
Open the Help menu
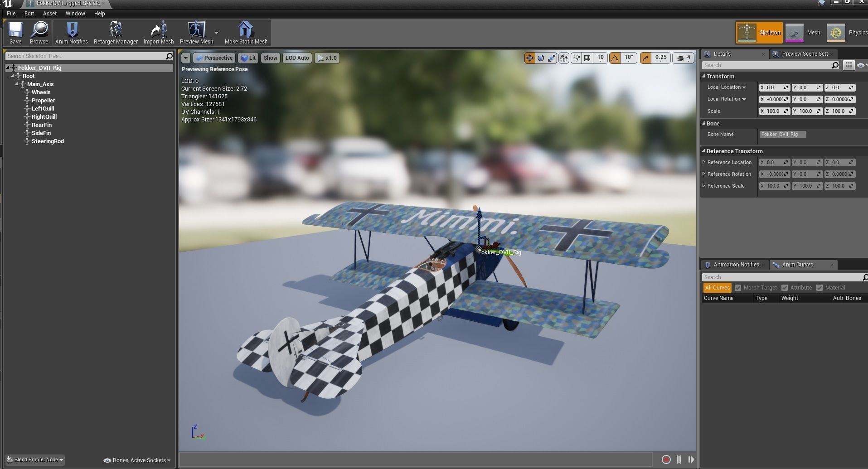pos(99,14)
